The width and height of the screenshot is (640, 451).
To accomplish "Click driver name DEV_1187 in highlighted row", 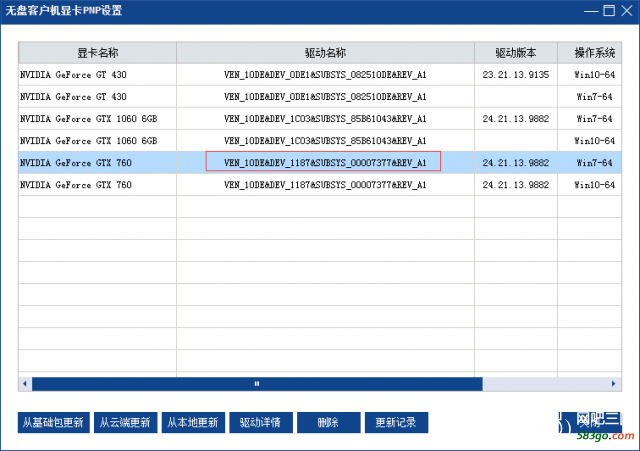I will pos(325,163).
